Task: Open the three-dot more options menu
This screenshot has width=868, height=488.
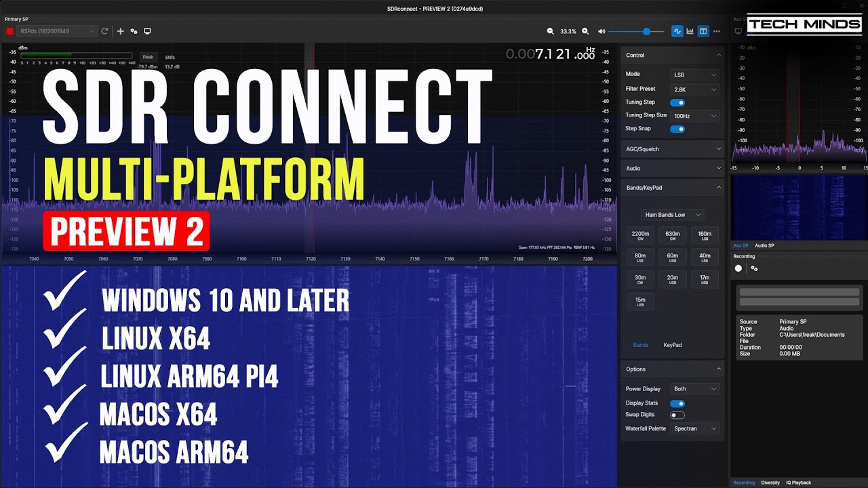Action: pos(717,31)
